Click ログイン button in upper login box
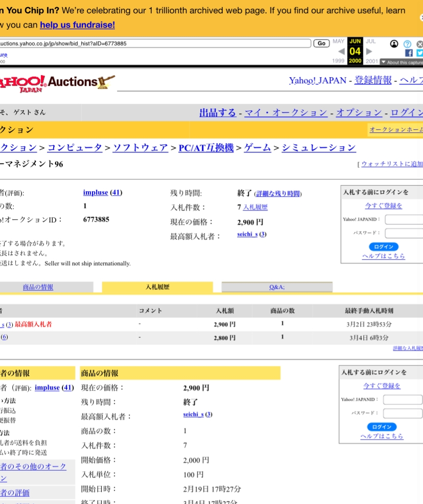 pyautogui.click(x=384, y=246)
